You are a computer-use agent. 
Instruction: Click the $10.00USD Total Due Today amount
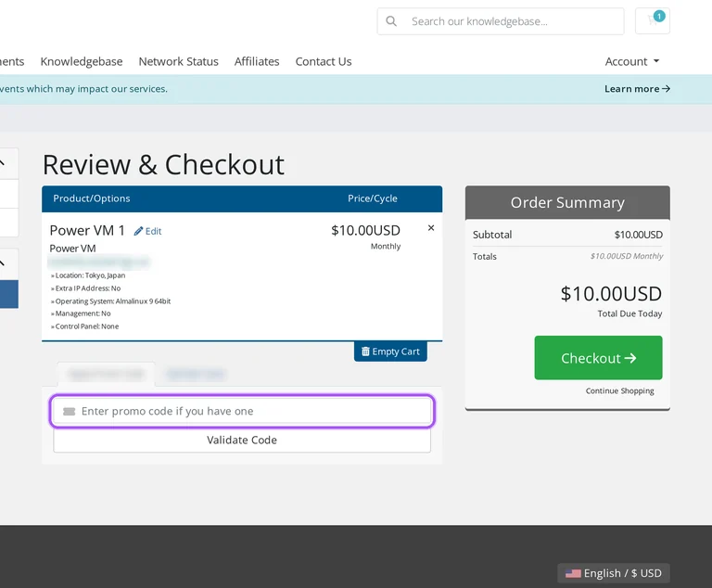click(x=611, y=294)
